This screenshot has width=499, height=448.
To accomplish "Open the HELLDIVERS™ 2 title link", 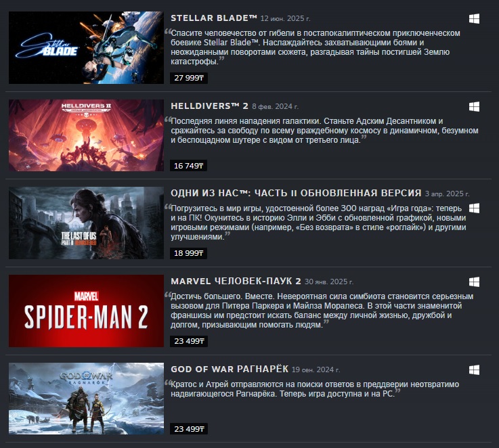I will coord(209,106).
